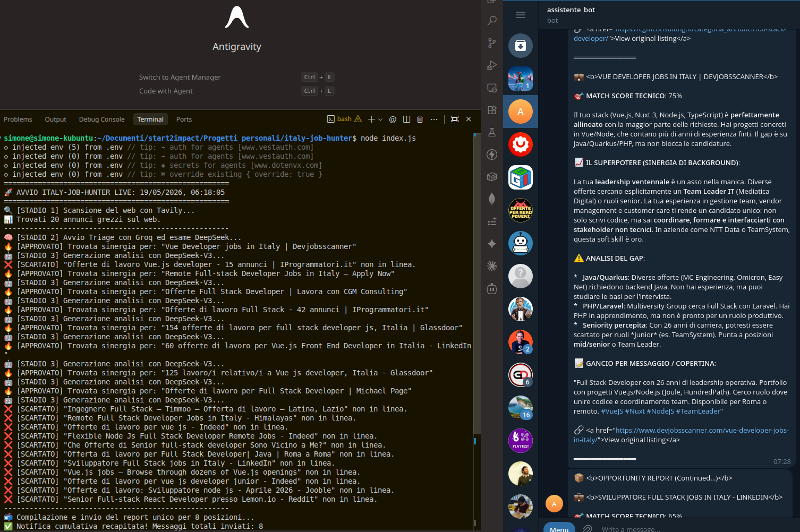Switch to the Ports panel tab

[184, 119]
